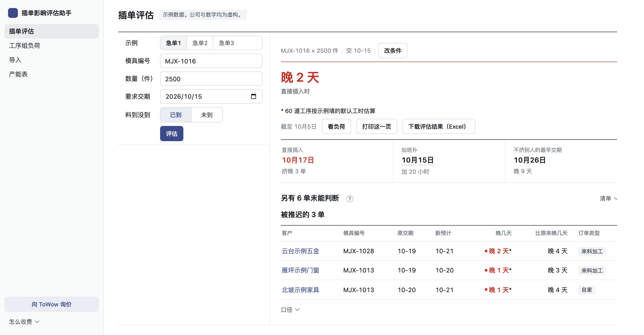Click the 自家 order type tag
This screenshot has width=644, height=335.
tap(587, 290)
